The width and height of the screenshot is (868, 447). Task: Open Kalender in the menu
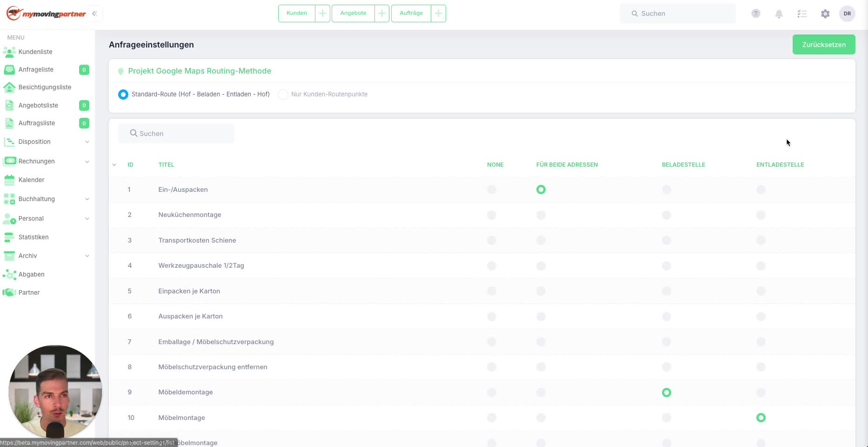click(x=31, y=180)
